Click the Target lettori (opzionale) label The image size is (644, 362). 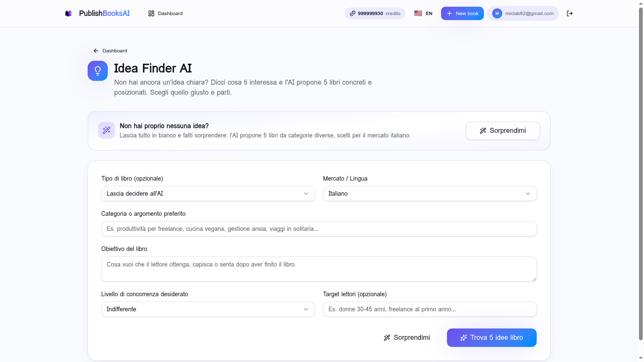point(355,294)
